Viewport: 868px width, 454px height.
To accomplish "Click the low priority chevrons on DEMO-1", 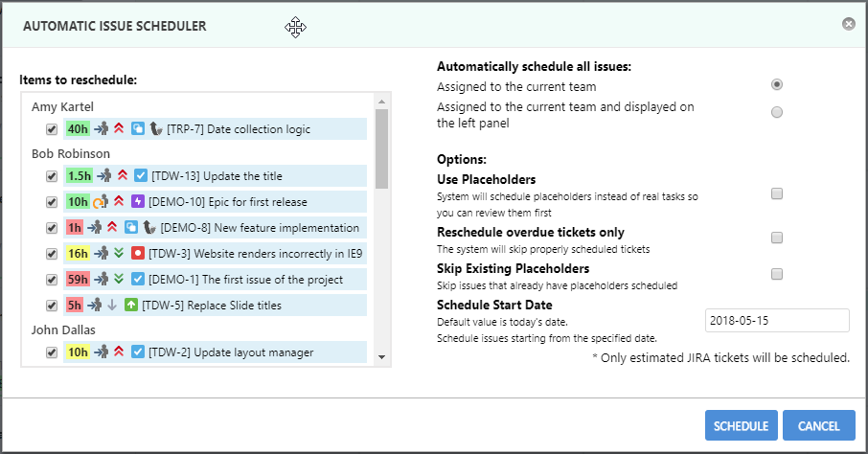I will click(119, 280).
